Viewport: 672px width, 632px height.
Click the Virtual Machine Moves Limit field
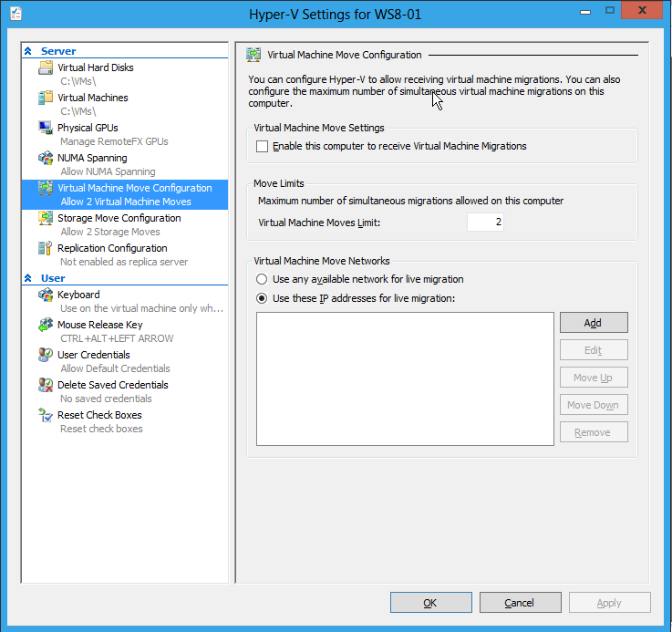pos(485,223)
